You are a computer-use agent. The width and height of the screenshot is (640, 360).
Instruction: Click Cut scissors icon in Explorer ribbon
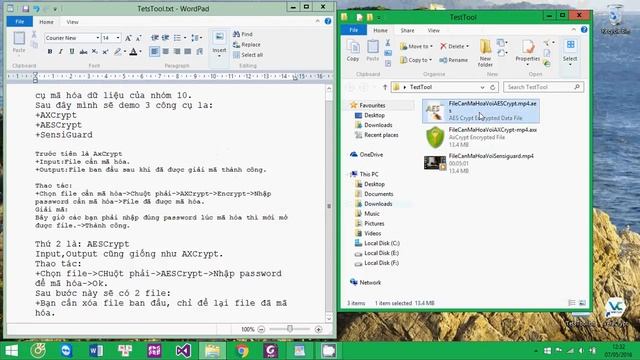click(x=388, y=42)
